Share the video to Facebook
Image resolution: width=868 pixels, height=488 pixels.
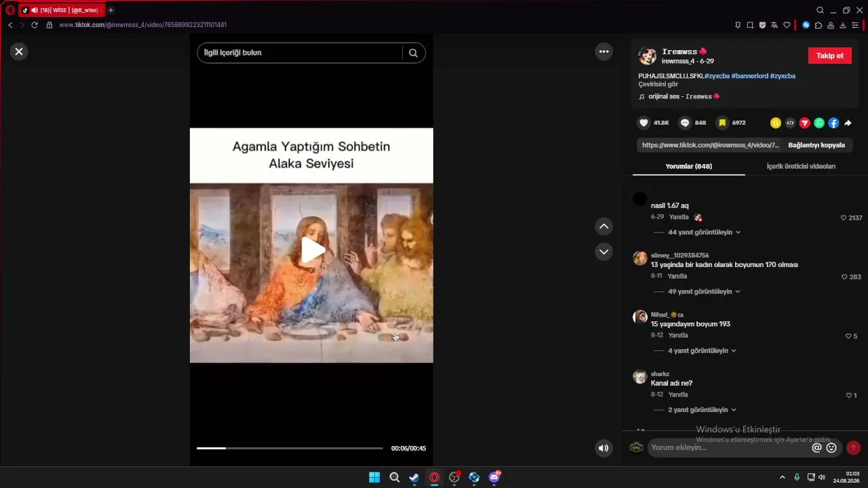point(833,123)
